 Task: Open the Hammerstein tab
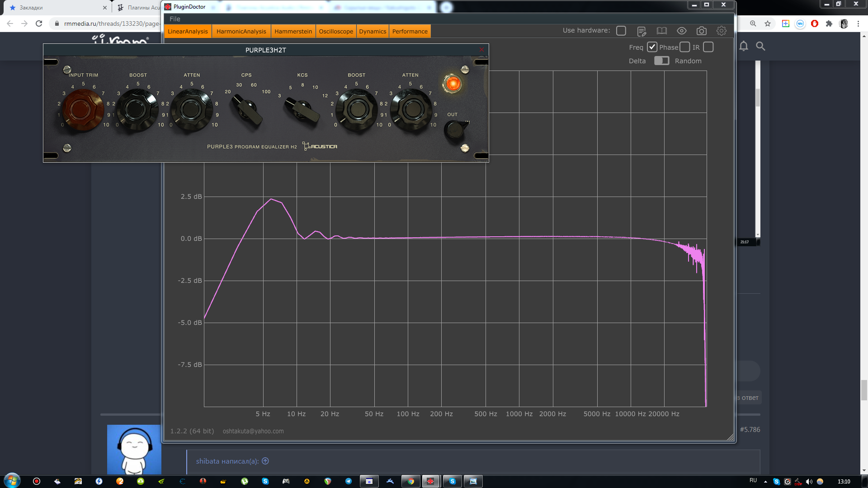pyautogui.click(x=293, y=31)
